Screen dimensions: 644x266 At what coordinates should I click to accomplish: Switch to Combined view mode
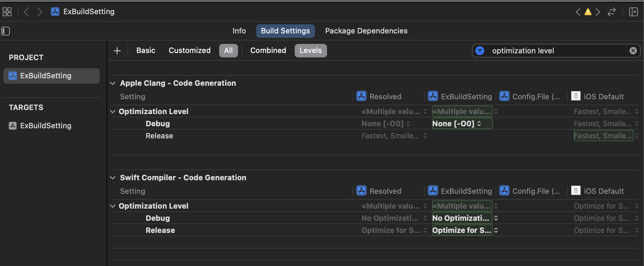[268, 51]
